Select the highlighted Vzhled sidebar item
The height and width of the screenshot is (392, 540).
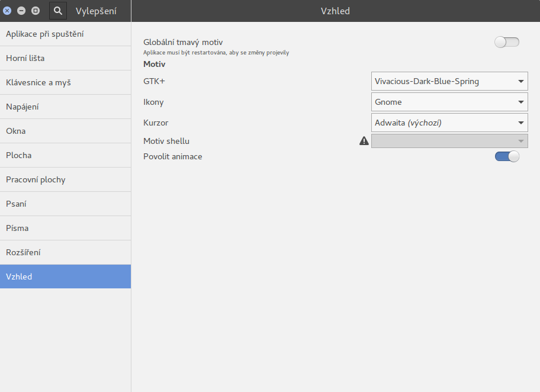[65, 277]
